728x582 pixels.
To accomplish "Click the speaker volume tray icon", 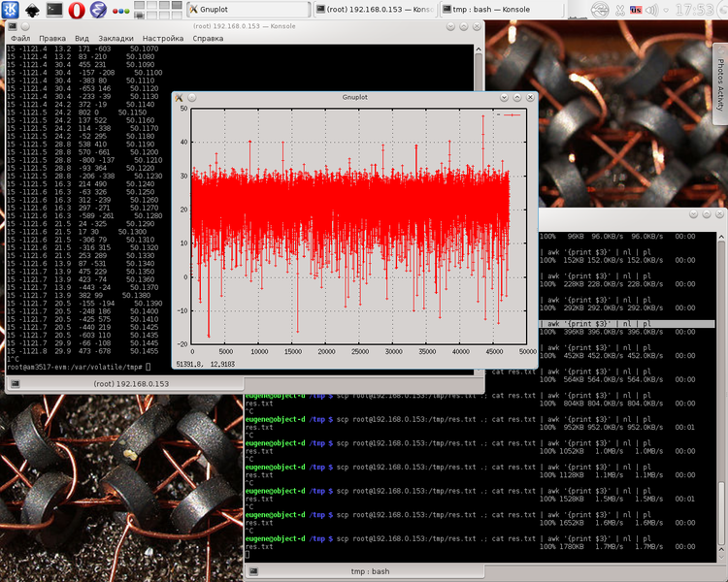I will (653, 10).
